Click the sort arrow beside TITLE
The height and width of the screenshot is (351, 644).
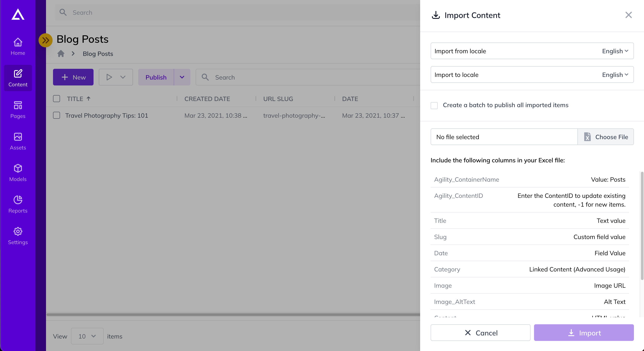point(88,99)
